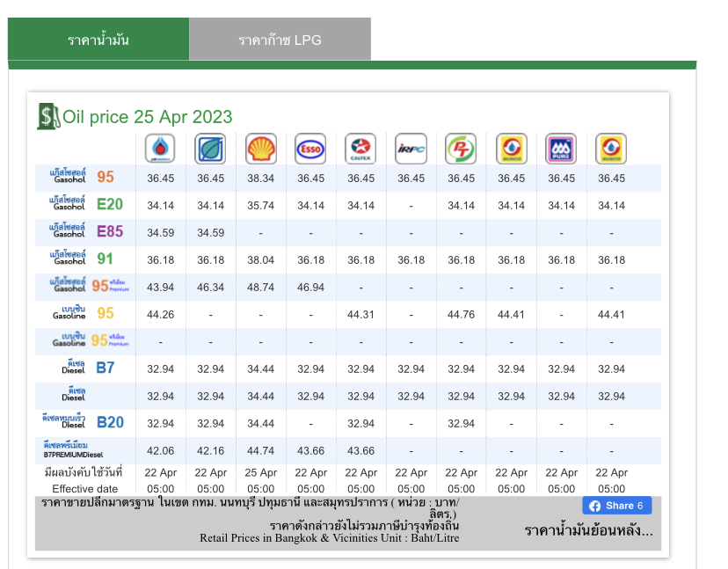
Task: Click the Gasoline 95 price 44.26
Action: (160, 315)
